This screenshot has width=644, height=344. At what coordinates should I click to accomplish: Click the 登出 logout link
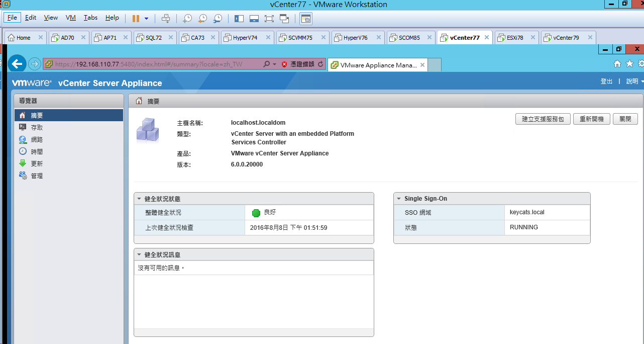coord(606,81)
